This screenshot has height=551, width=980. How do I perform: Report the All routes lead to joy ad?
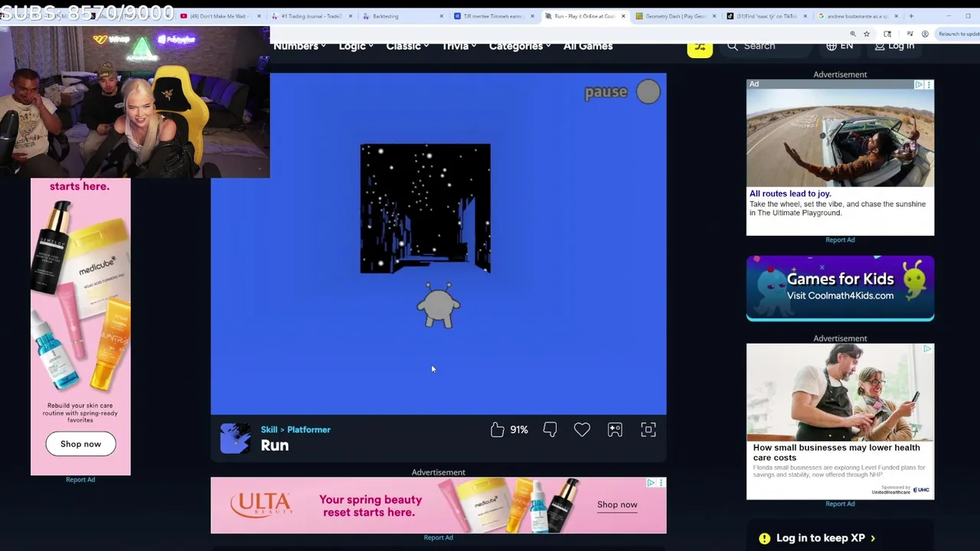click(840, 240)
